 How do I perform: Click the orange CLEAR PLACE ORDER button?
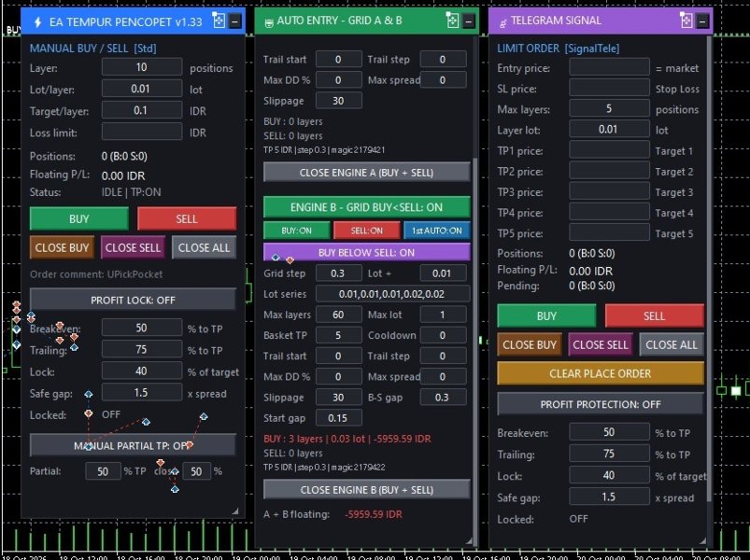(601, 373)
